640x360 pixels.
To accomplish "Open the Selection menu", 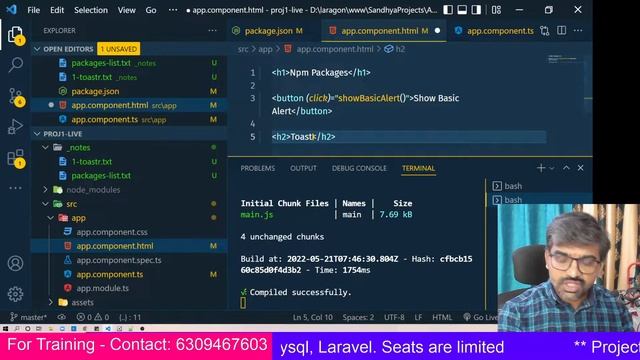I will pyautogui.click(x=91, y=10).
